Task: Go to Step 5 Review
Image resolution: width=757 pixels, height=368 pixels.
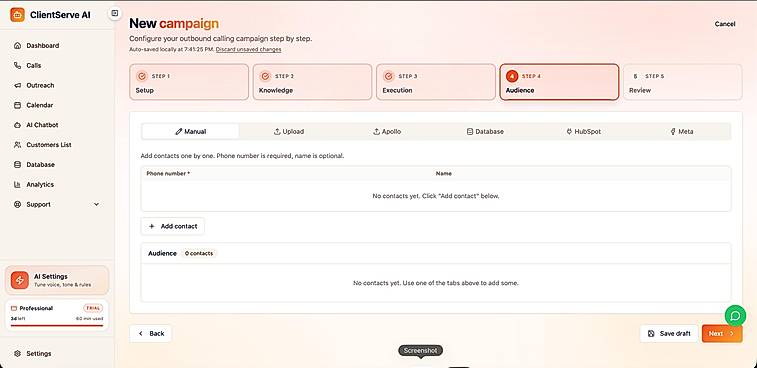Action: click(683, 82)
